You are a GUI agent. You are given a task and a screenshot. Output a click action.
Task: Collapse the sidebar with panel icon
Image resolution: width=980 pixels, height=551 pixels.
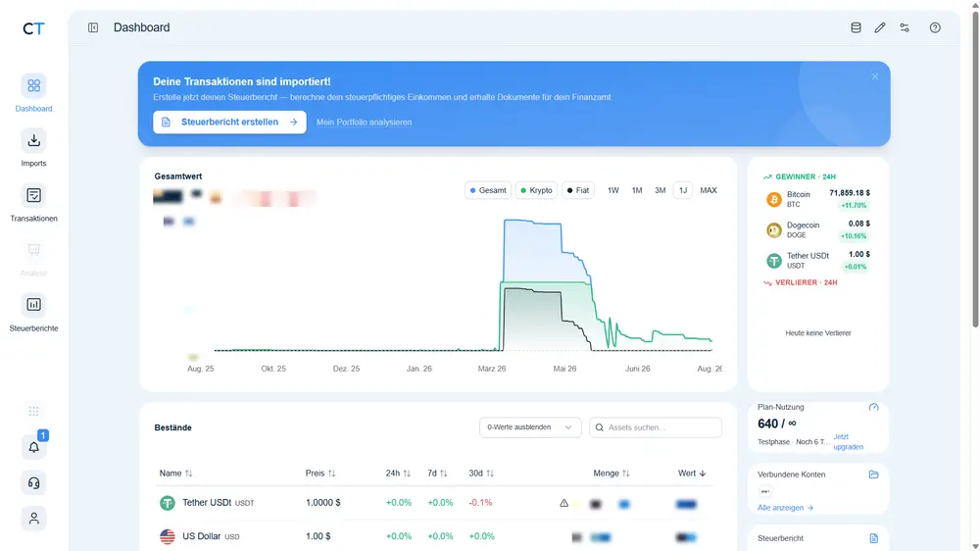point(93,27)
